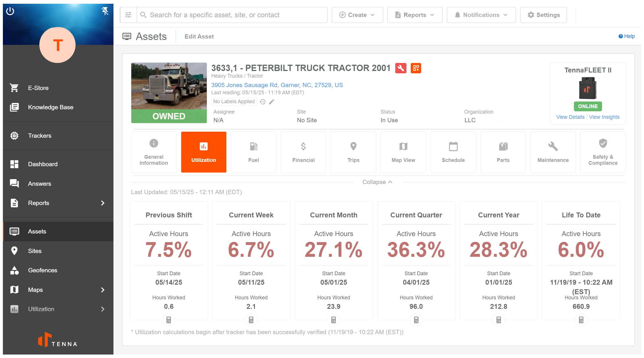Click the red wrench icon beside the asset name
644x358 pixels.
coord(401,68)
